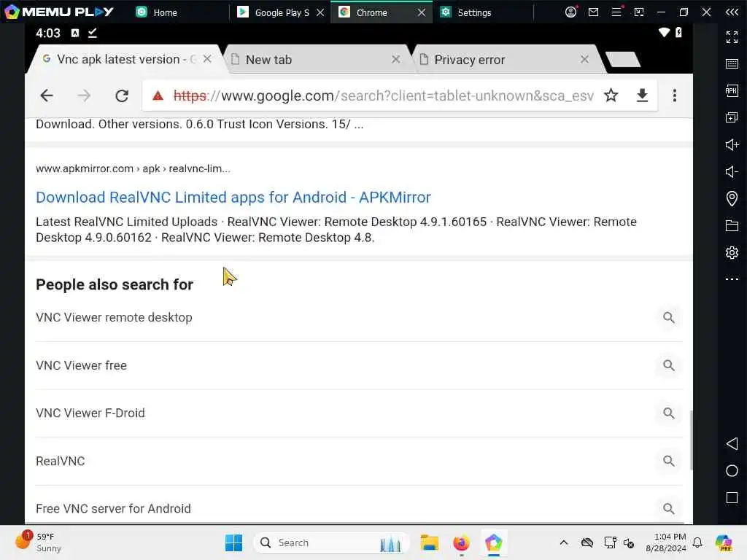The image size is (747, 560).
Task: Collapse MEmu sidebar with triple chevron
Action: 732,12
